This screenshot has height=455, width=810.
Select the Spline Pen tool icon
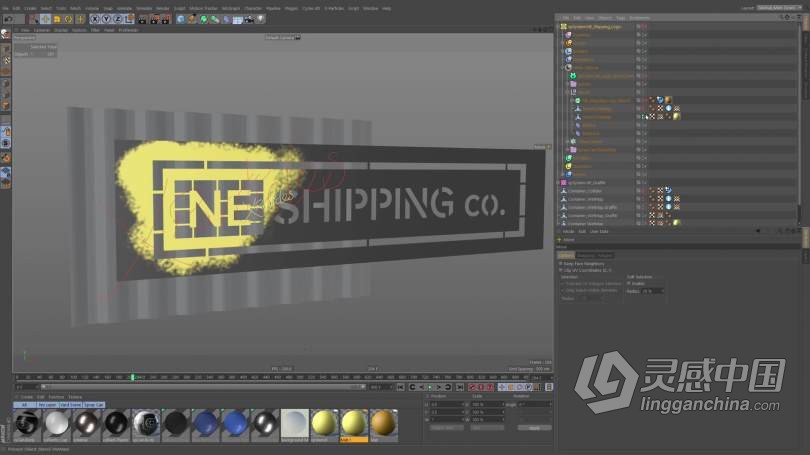click(x=192, y=19)
